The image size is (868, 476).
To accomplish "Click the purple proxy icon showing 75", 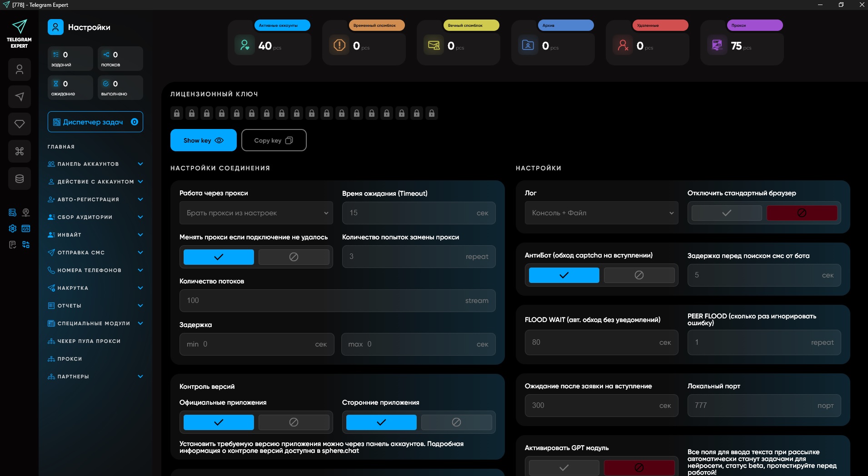I will 717,45.
